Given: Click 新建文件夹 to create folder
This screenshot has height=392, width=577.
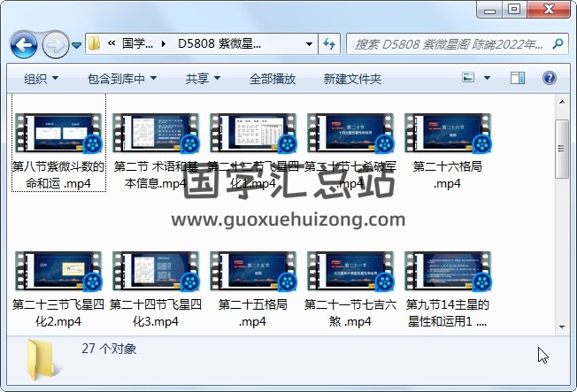Looking at the screenshot, I should 352,79.
